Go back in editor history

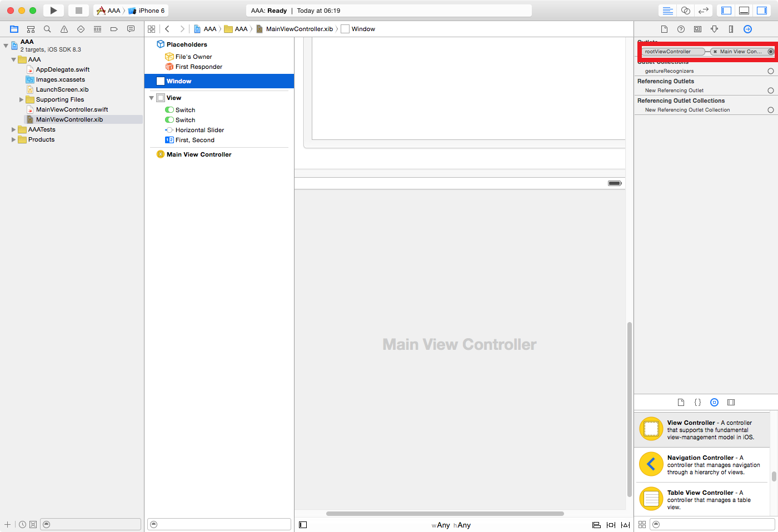pos(167,29)
